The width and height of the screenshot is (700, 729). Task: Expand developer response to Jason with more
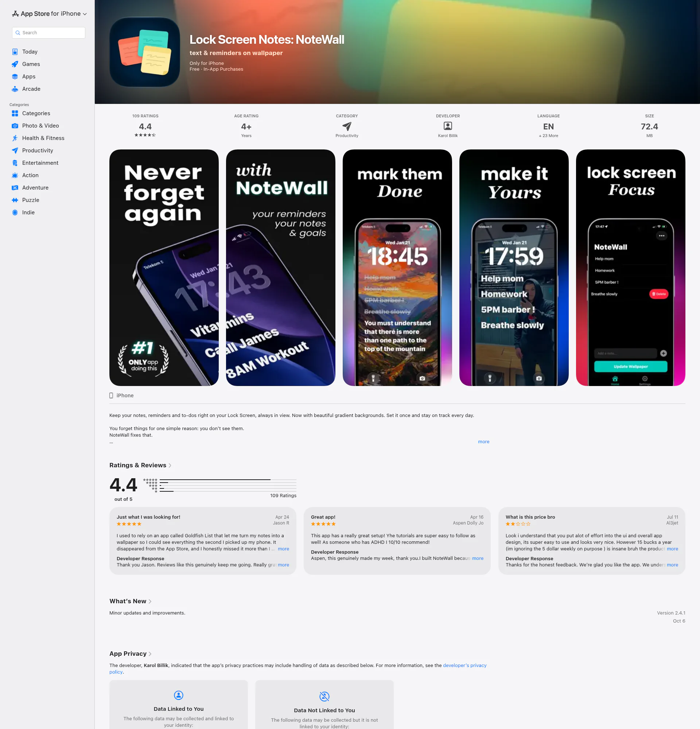point(283,565)
